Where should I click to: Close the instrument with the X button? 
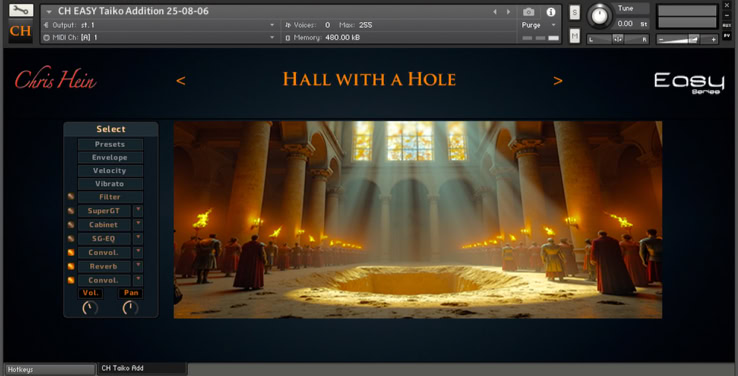727,5
